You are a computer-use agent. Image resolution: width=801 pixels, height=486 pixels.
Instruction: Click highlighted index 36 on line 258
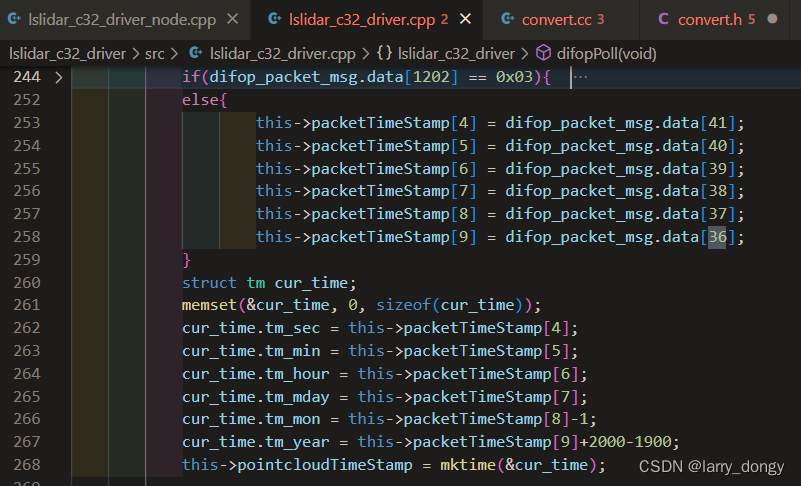[x=717, y=237]
